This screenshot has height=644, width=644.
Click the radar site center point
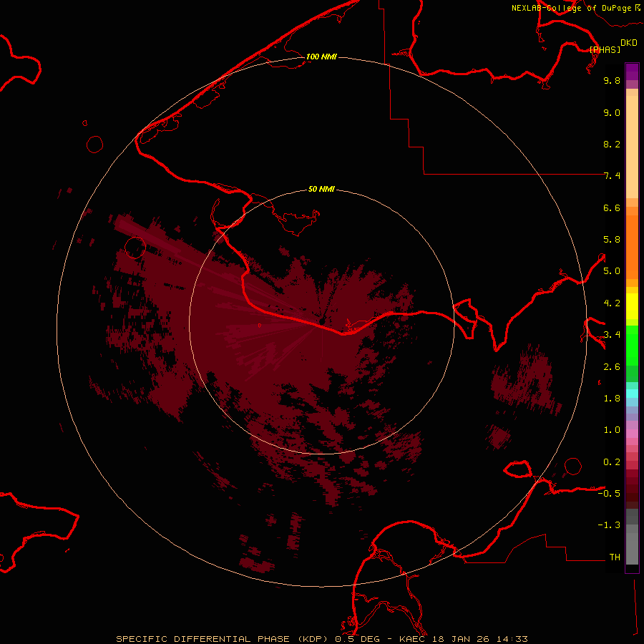[321, 321]
